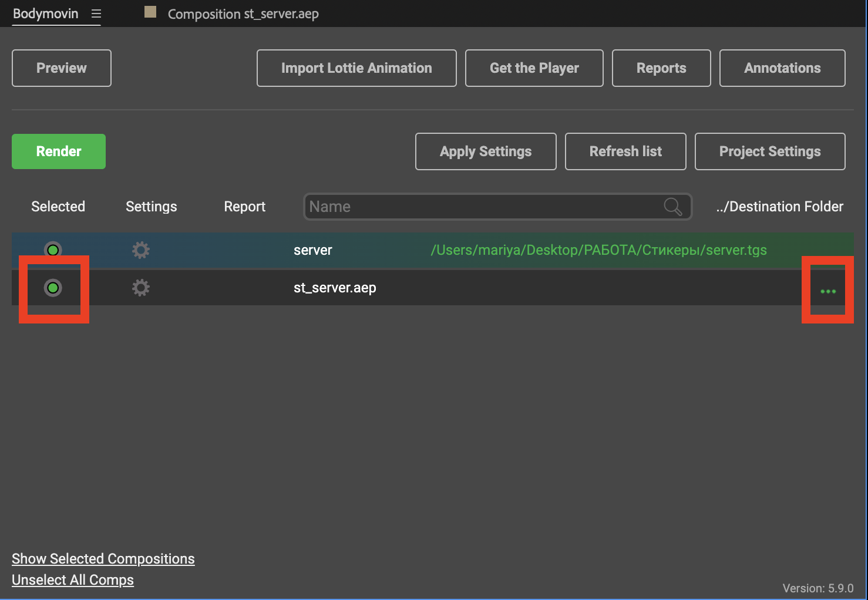
Task: Click the search magnifier icon in Name field
Action: tap(672, 207)
